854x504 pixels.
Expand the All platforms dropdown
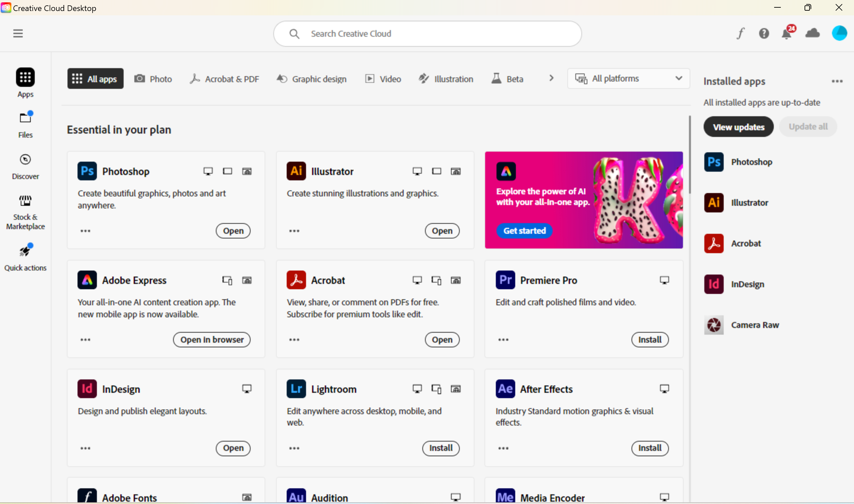(628, 78)
